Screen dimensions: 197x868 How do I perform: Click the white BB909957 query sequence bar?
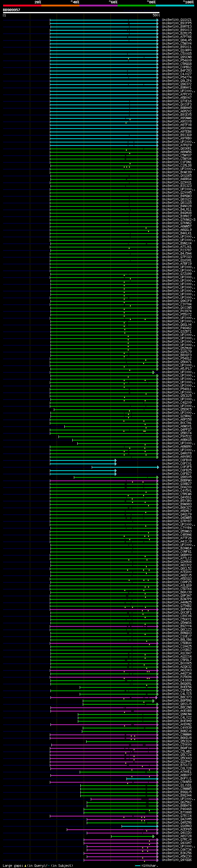coord(81,13)
